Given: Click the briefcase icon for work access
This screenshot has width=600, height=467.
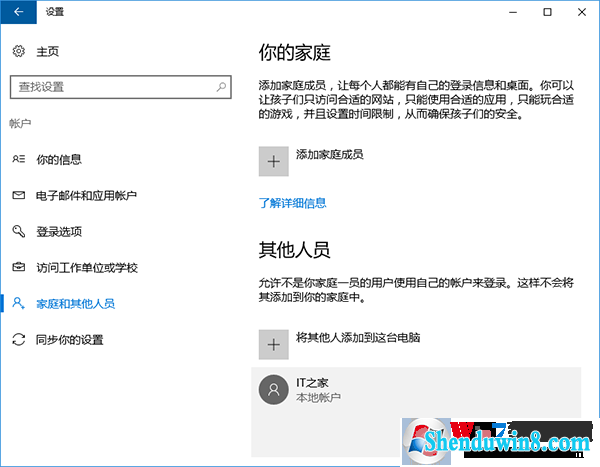Looking at the screenshot, I should click(x=19, y=267).
